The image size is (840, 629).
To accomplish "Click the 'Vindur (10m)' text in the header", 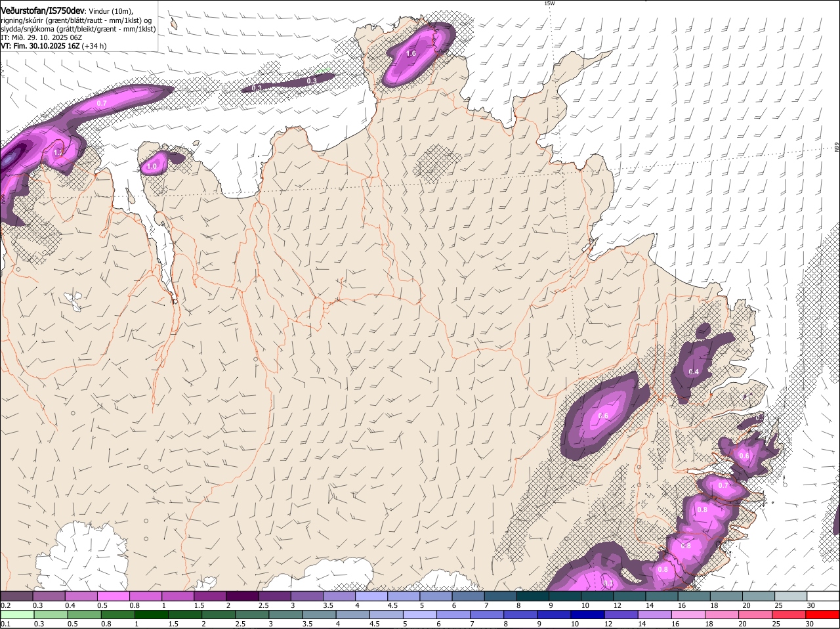I will (110, 11).
